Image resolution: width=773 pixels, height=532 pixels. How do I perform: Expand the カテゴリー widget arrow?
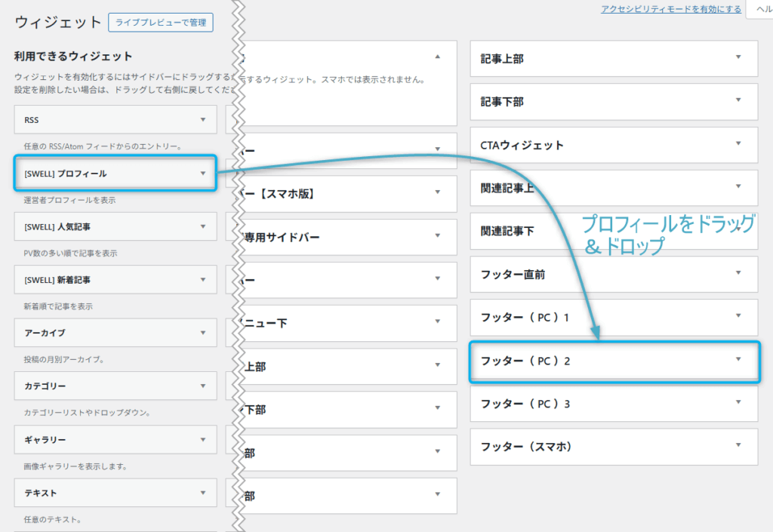[x=203, y=386]
